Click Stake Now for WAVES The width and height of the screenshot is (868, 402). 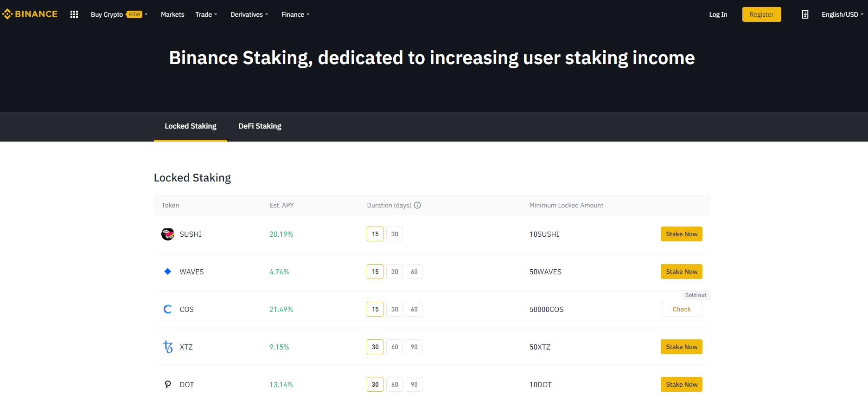click(682, 272)
